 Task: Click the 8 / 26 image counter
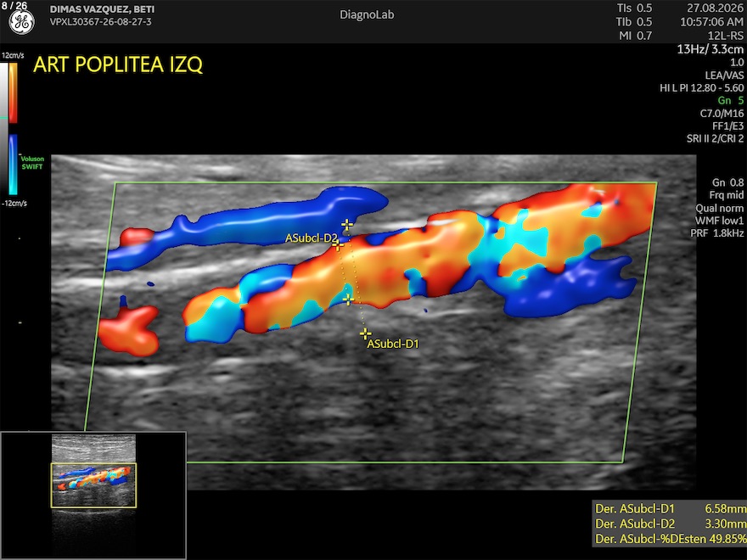(14, 6)
